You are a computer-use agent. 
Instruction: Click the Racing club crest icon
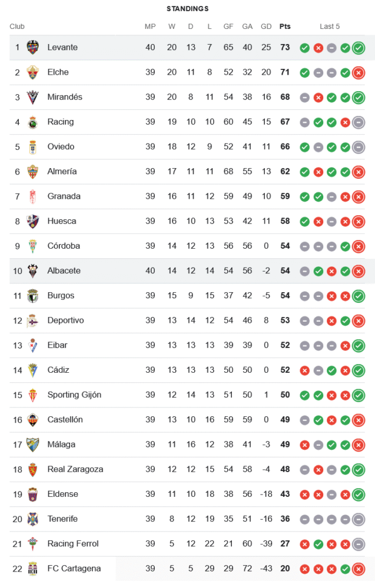point(32,122)
